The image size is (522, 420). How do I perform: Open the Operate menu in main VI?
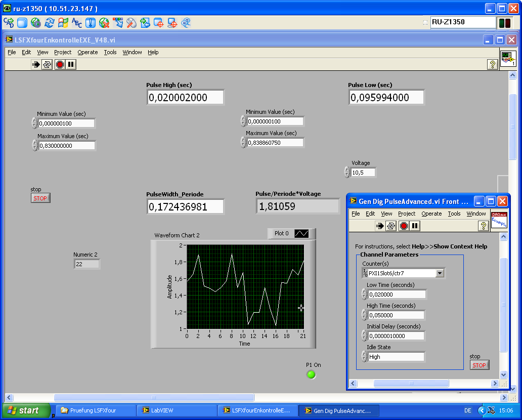[x=88, y=52]
